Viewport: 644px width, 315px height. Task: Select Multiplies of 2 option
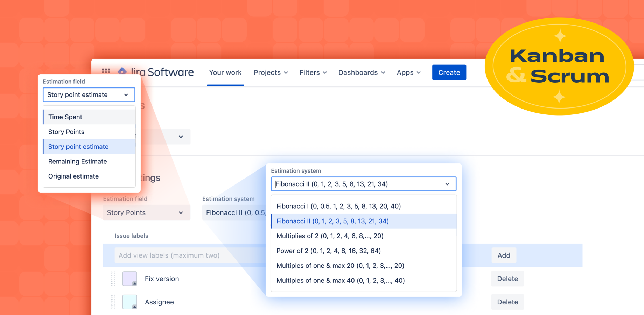(x=364, y=236)
